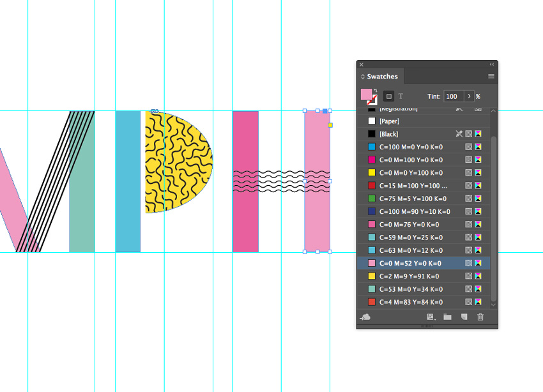
Task: Pick the C=2 M=9 Y=91 K=0 swatch
Action: click(x=409, y=276)
